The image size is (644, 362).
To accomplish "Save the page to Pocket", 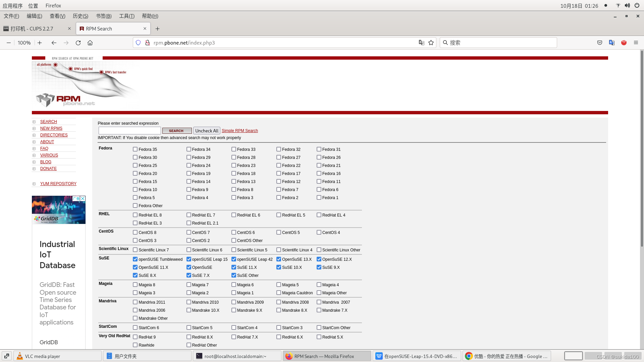I will tap(599, 43).
